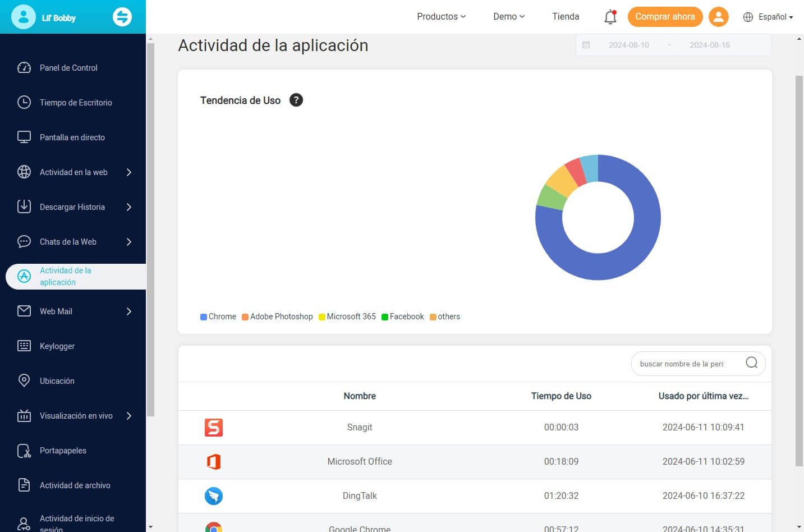Click the Actividad de archivo document icon
Viewport: 804px width, 532px height.
pos(24,485)
